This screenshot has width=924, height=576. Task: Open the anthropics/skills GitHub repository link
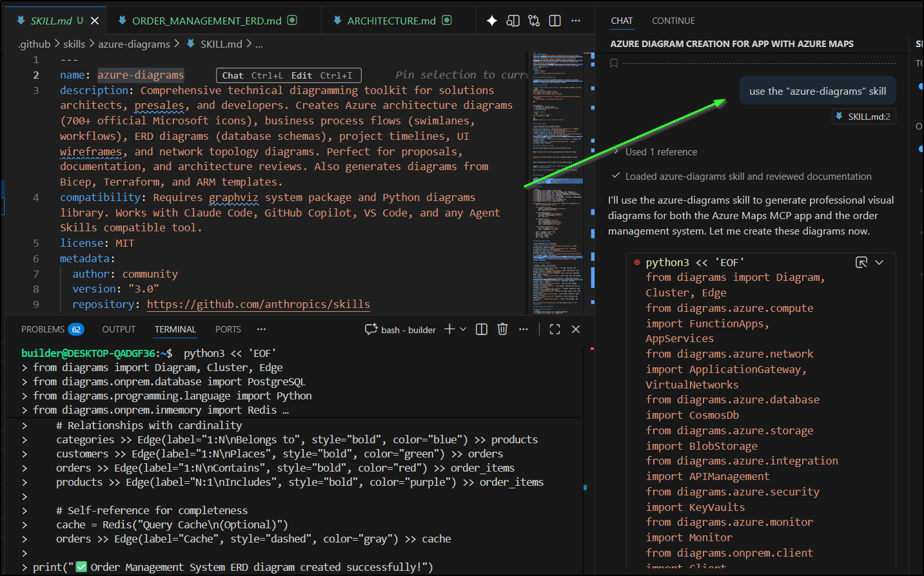click(258, 304)
